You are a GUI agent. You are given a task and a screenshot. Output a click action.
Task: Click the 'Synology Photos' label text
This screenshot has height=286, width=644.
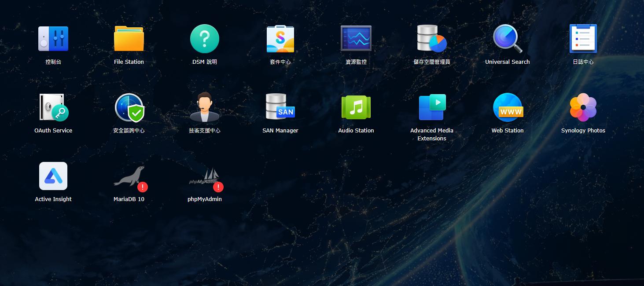coord(583,131)
